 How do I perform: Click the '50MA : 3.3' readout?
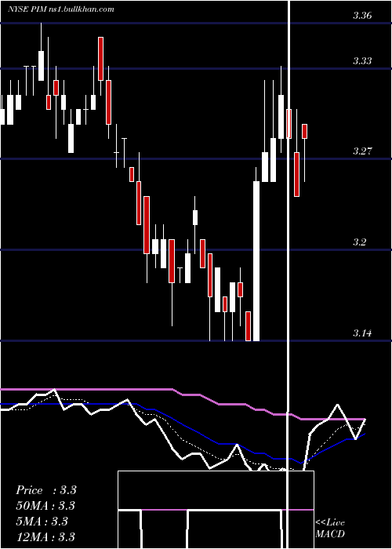coord(45,506)
